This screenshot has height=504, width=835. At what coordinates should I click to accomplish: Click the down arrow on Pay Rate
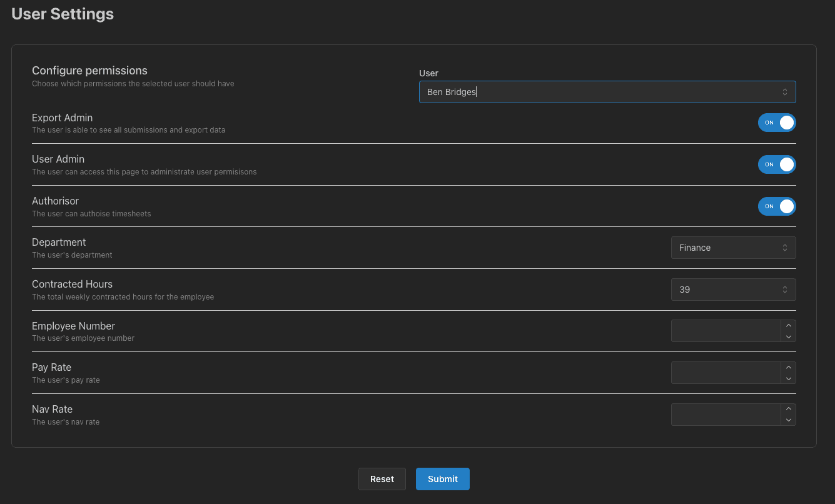click(789, 378)
